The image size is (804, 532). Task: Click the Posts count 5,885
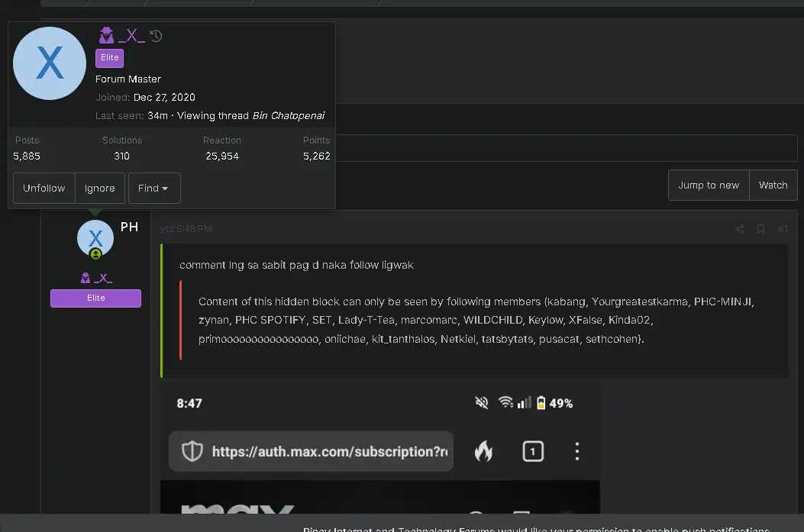[27, 156]
